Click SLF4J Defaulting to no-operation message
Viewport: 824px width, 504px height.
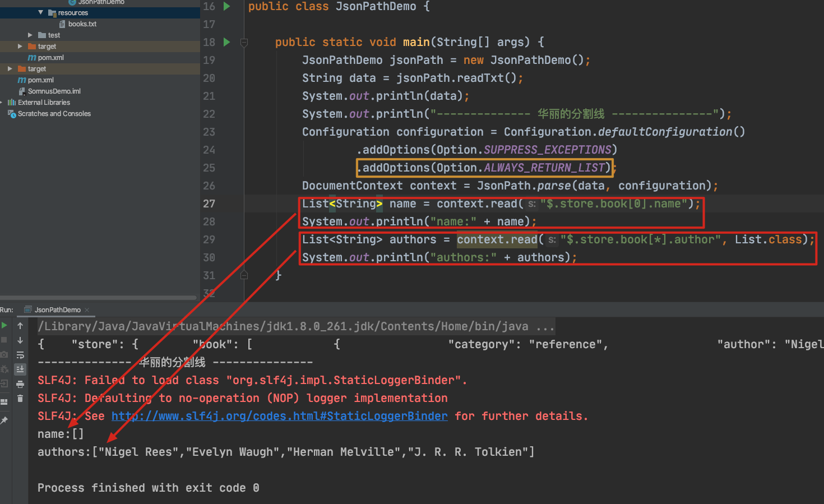pos(243,398)
